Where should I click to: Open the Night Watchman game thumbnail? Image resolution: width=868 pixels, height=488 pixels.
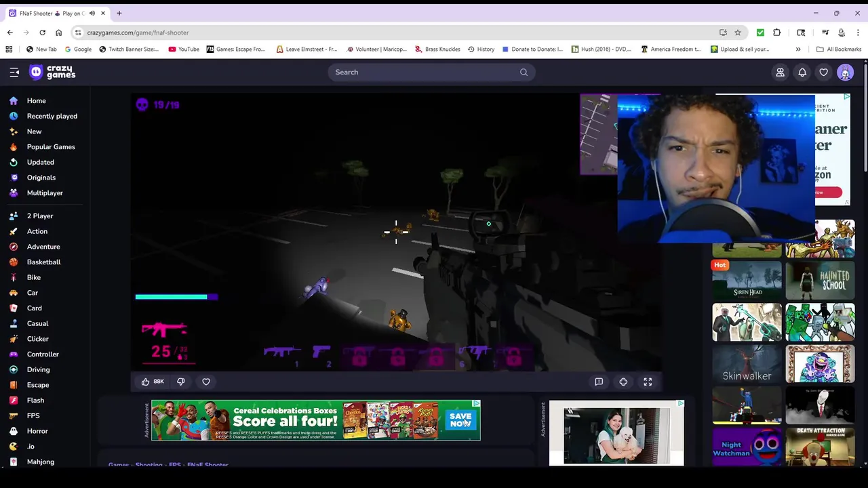tap(747, 446)
